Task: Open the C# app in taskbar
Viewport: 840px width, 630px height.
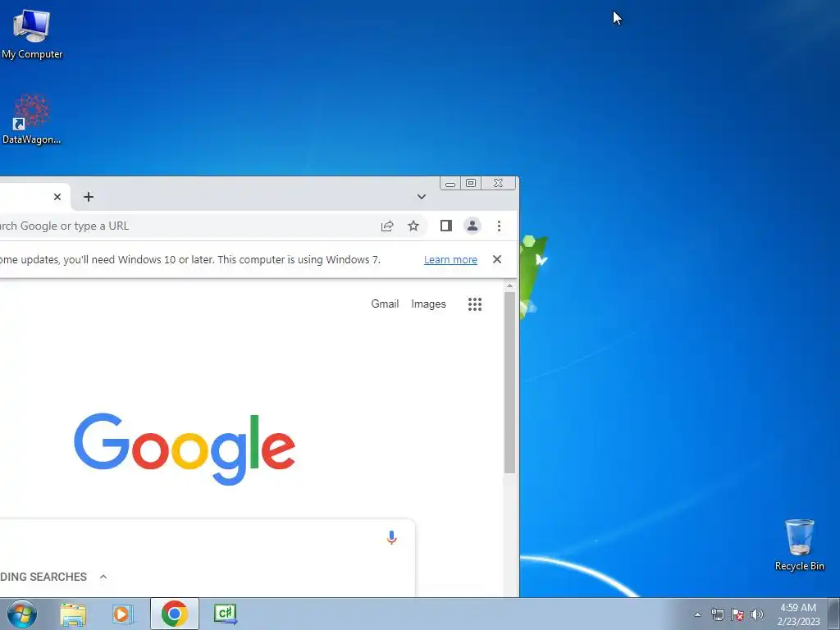Action: 225,614
